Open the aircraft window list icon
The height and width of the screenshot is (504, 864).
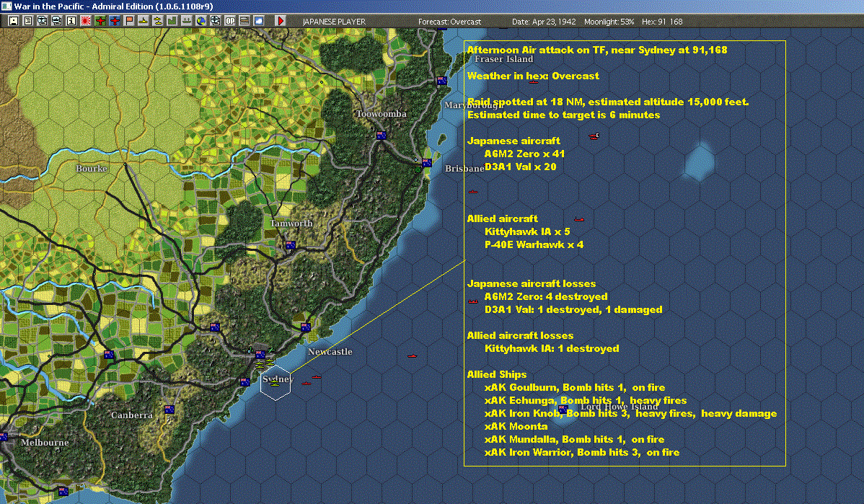42,21
